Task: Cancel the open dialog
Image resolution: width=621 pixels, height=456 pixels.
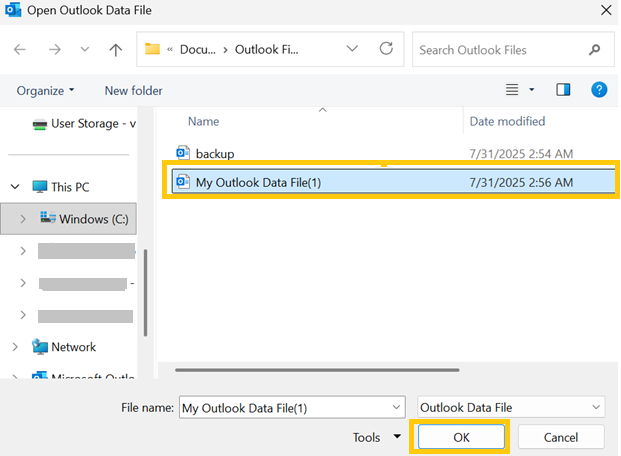Action: [x=561, y=437]
